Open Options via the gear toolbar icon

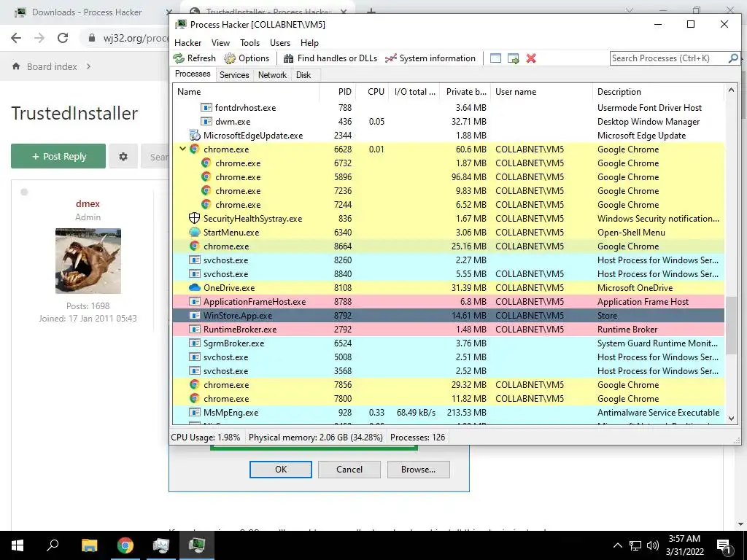pyautogui.click(x=230, y=58)
